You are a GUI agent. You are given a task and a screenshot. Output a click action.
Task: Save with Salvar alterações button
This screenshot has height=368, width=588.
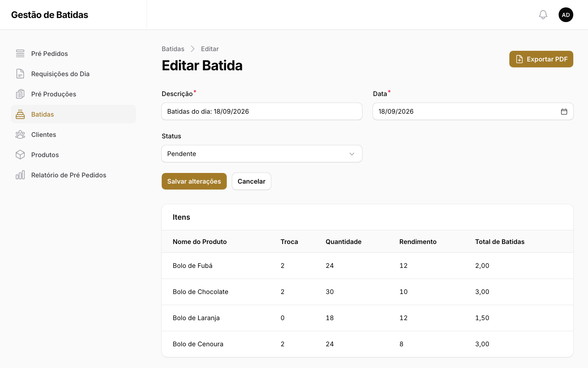[194, 181]
